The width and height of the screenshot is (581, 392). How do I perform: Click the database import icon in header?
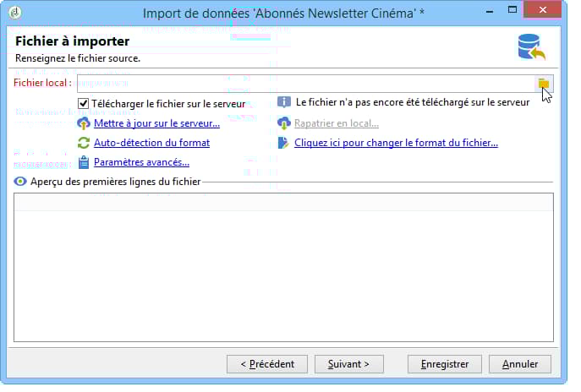pos(531,47)
